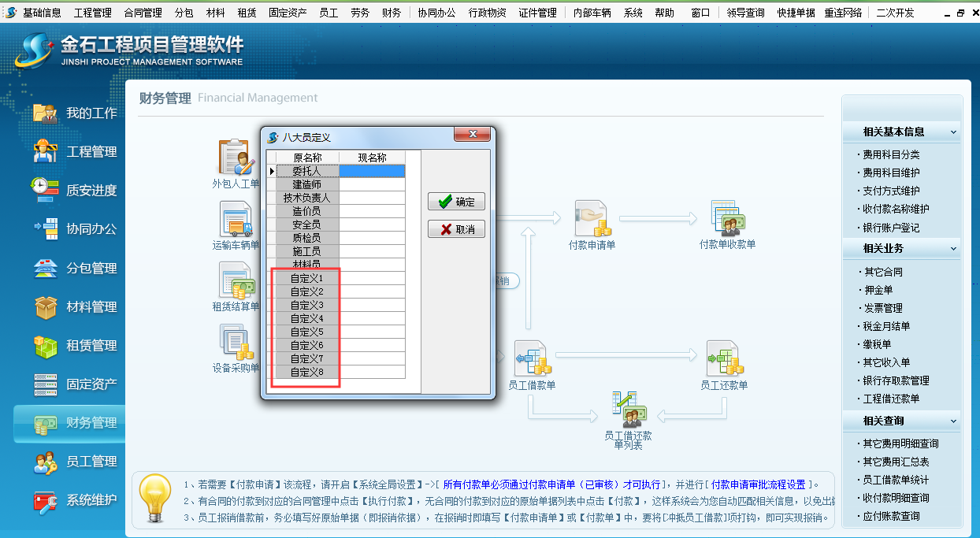Open 协同办公 sidebar module

[75, 229]
